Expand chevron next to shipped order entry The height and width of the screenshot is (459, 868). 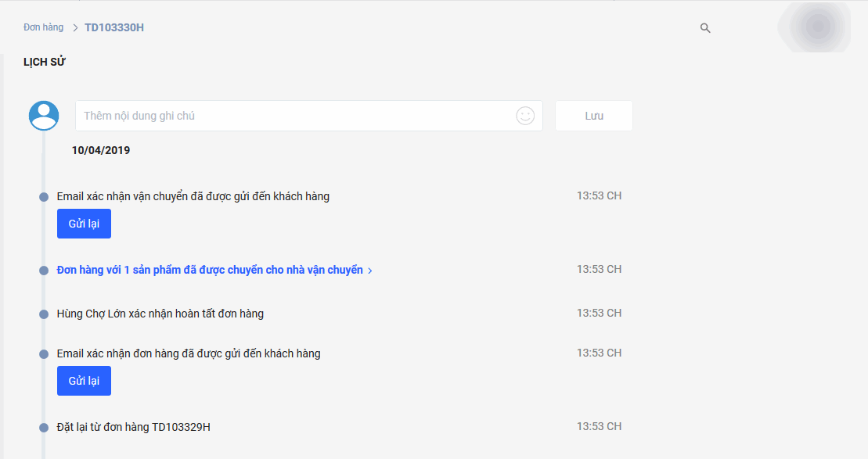pos(369,271)
